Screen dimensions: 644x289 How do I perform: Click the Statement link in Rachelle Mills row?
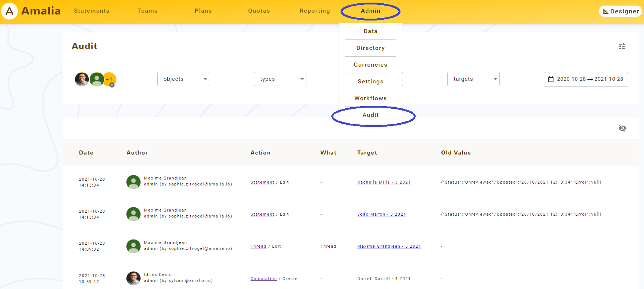263,182
